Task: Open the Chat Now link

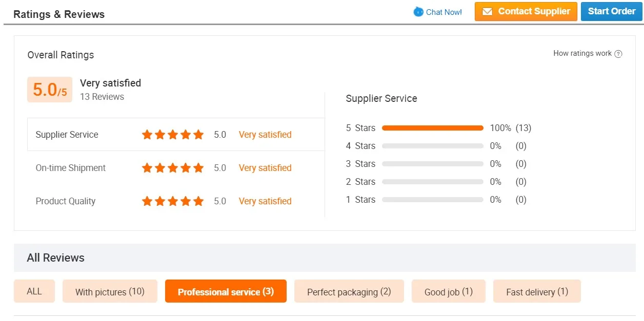Action: click(444, 12)
